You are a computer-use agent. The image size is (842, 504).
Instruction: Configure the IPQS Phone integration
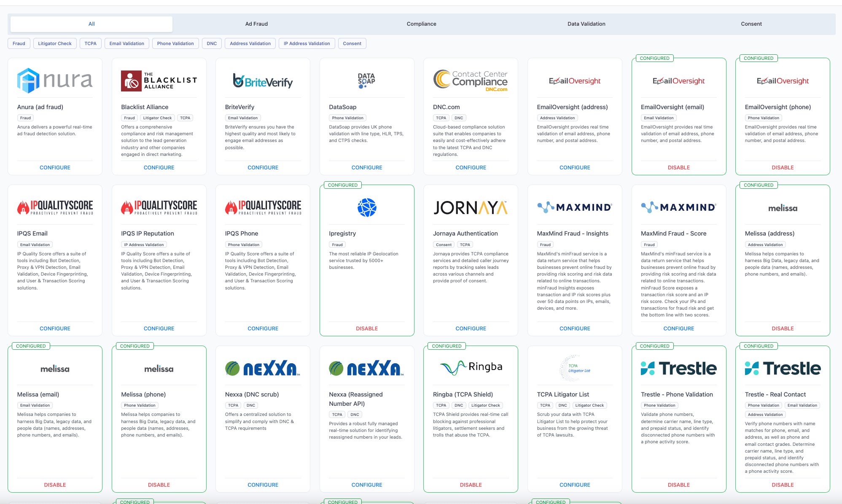[263, 329]
